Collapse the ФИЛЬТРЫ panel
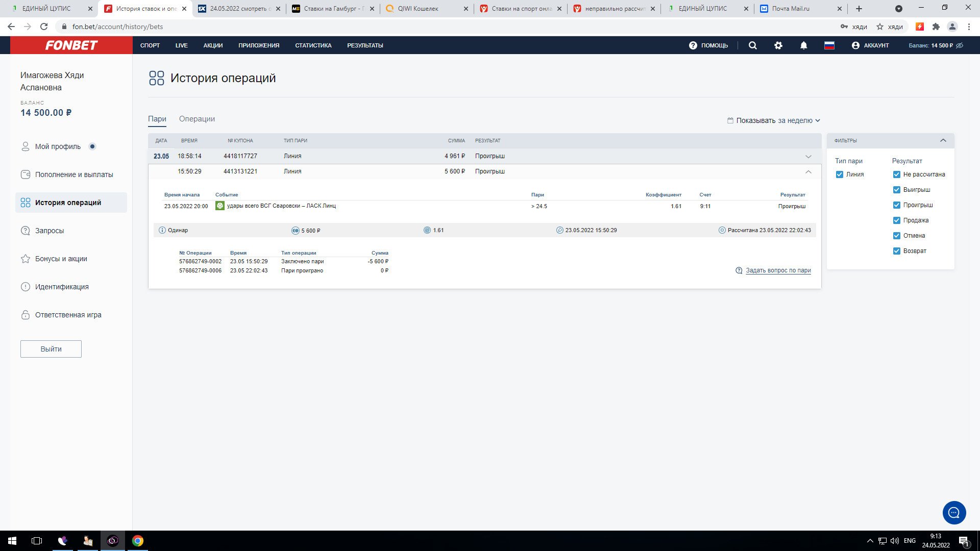The height and width of the screenshot is (551, 980). pyautogui.click(x=943, y=140)
